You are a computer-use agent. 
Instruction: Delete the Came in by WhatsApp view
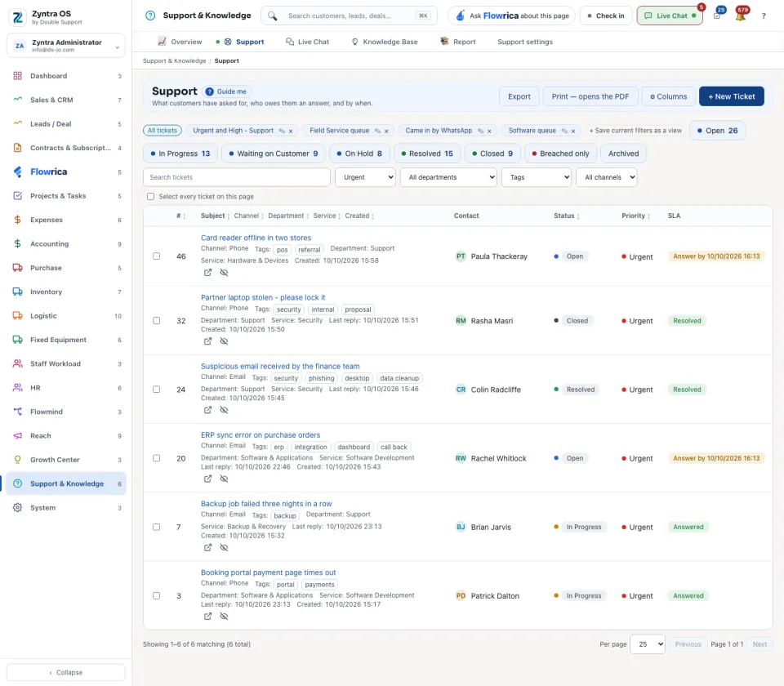click(x=489, y=131)
